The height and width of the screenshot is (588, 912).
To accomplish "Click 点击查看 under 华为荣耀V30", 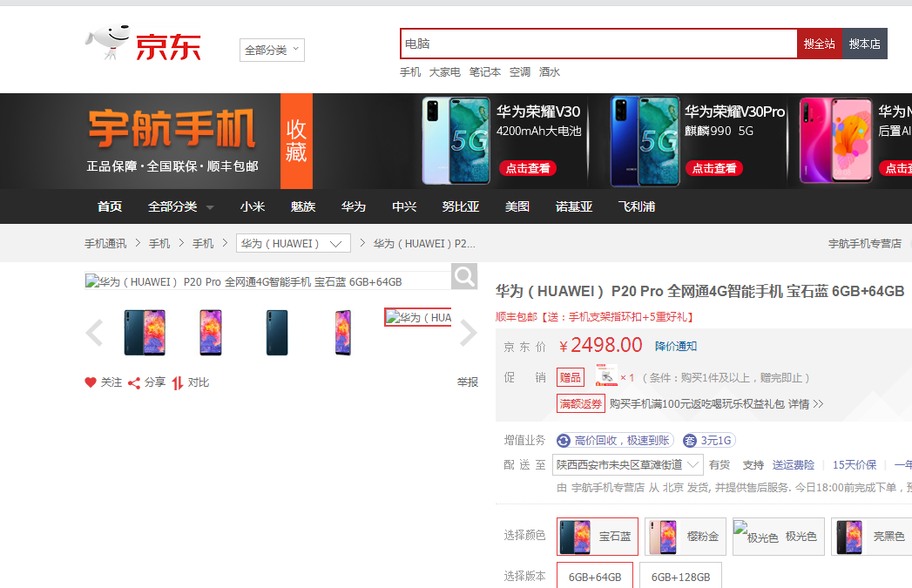I will pos(528,168).
